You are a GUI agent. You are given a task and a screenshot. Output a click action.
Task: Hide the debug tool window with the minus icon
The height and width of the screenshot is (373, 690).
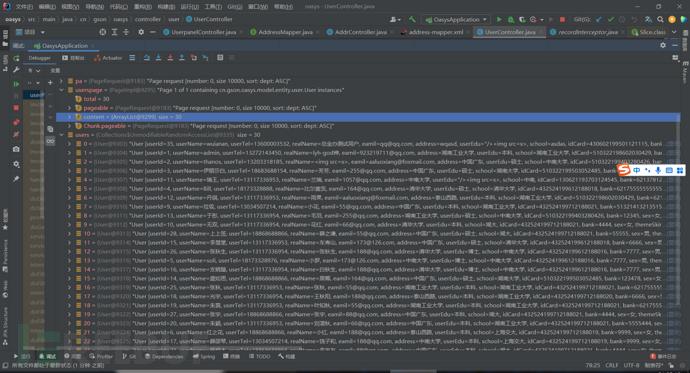pos(675,45)
